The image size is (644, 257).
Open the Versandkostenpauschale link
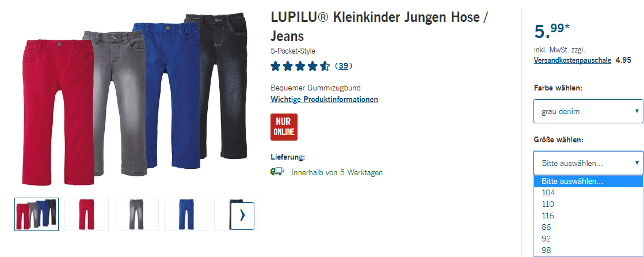coord(573,61)
